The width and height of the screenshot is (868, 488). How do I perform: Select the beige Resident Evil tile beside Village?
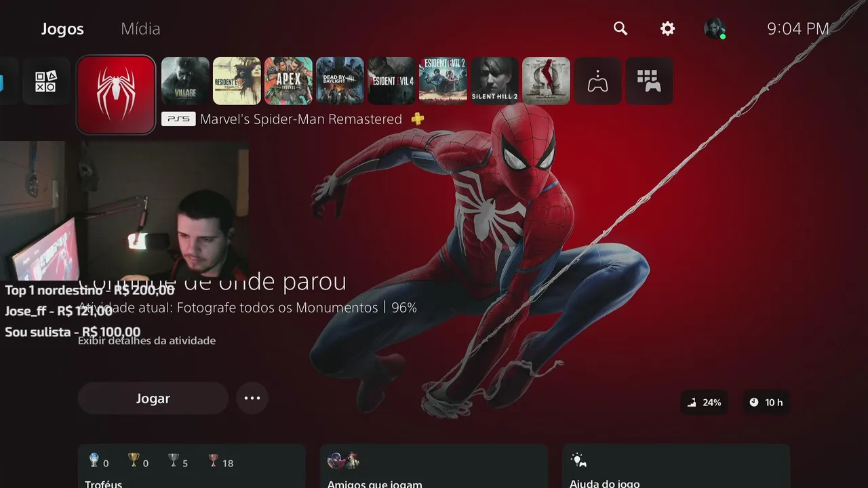[x=237, y=81]
